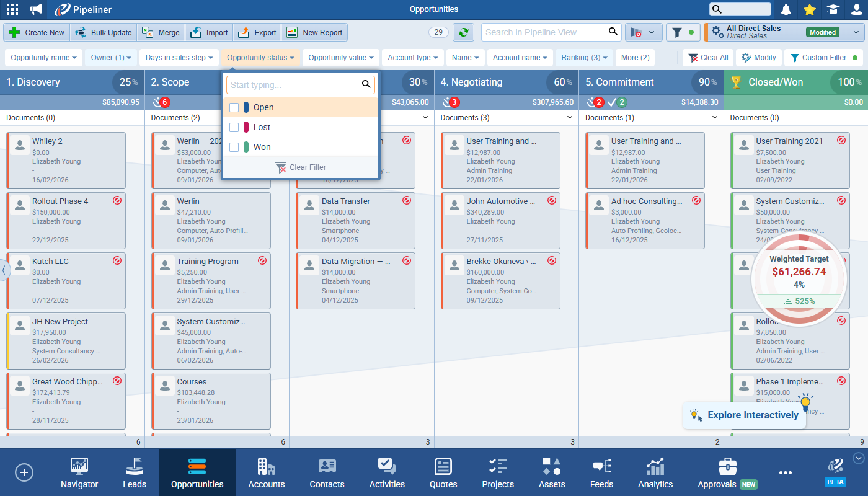Click the round plus add button
868x496 pixels.
click(24, 472)
